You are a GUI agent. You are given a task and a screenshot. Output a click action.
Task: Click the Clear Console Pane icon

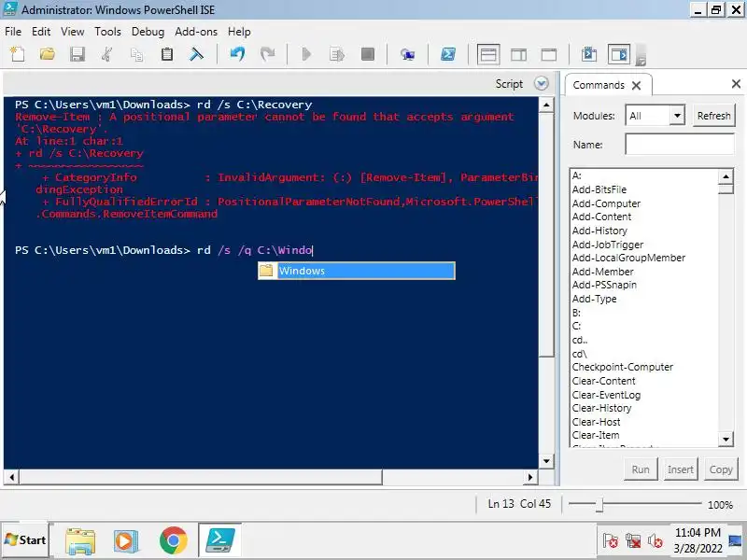(x=196, y=54)
